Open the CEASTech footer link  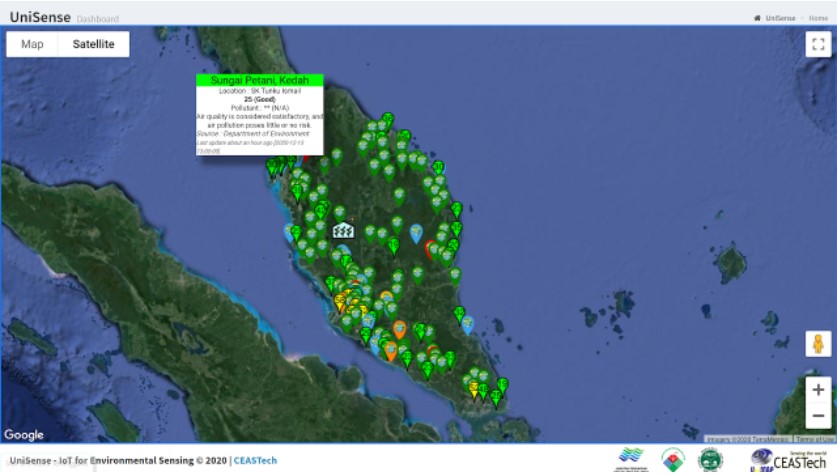[255, 461]
